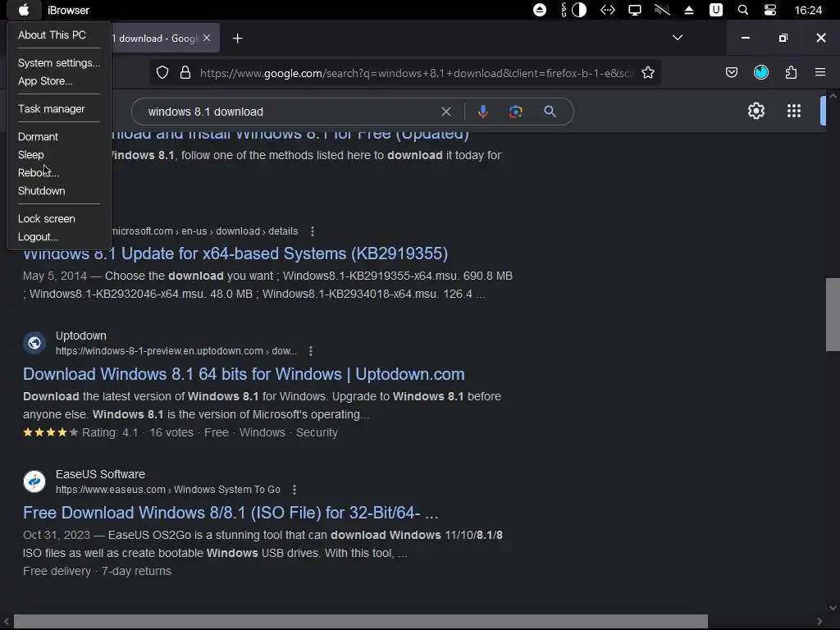This screenshot has height=630, width=840.
Task: Bookmark this page with the star icon
Action: [648, 72]
